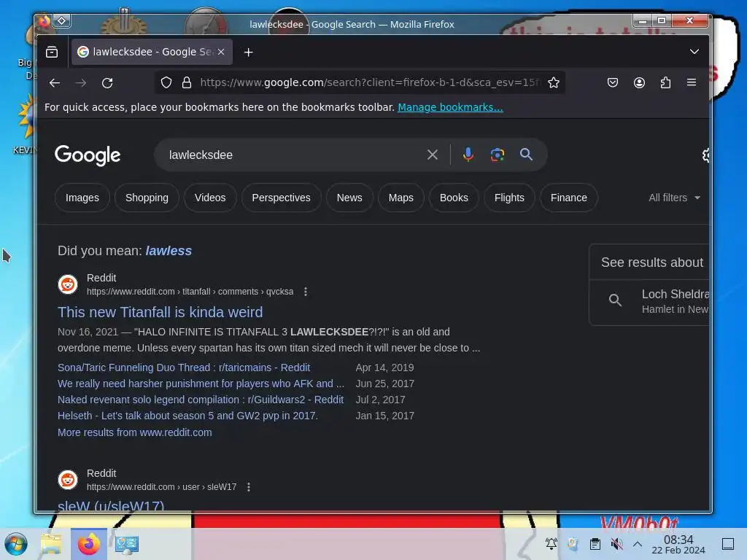Expand hidden system tray icons arrow
This screenshot has height=560, width=747.
pos(638,544)
